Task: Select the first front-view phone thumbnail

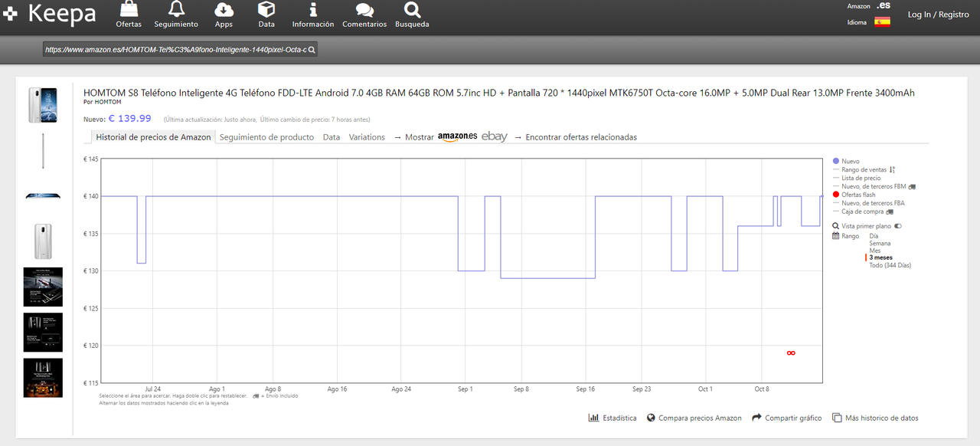Action: 43,105
